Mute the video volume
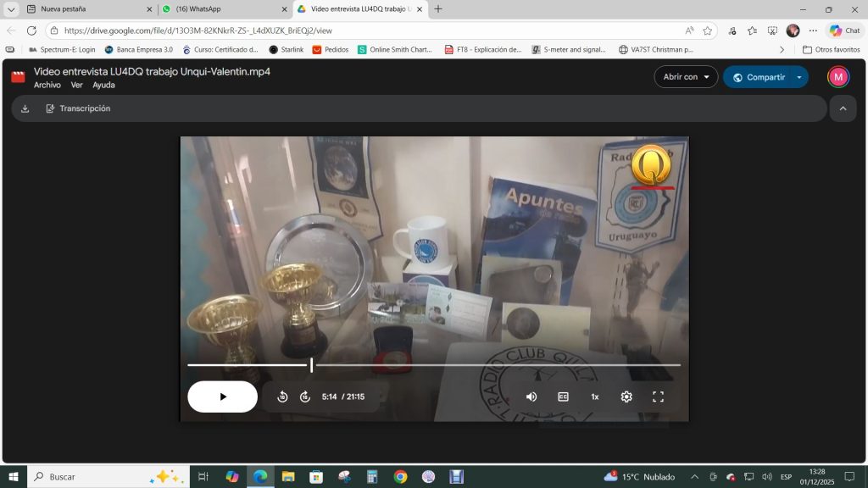868x488 pixels. [x=531, y=396]
